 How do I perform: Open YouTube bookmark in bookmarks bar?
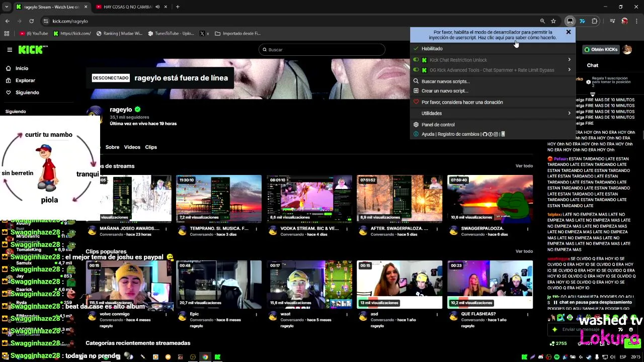pos(34,34)
